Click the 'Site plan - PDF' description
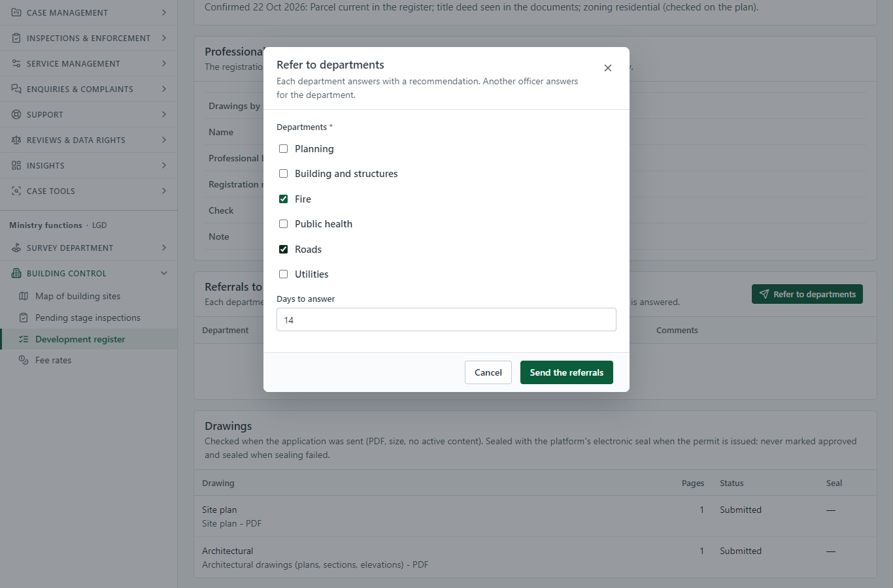 [232, 523]
